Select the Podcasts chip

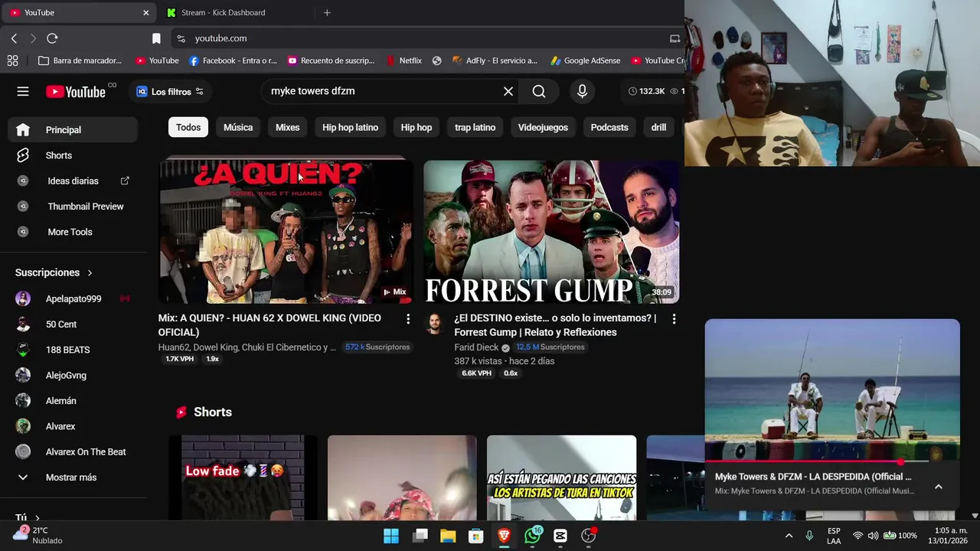pos(609,127)
